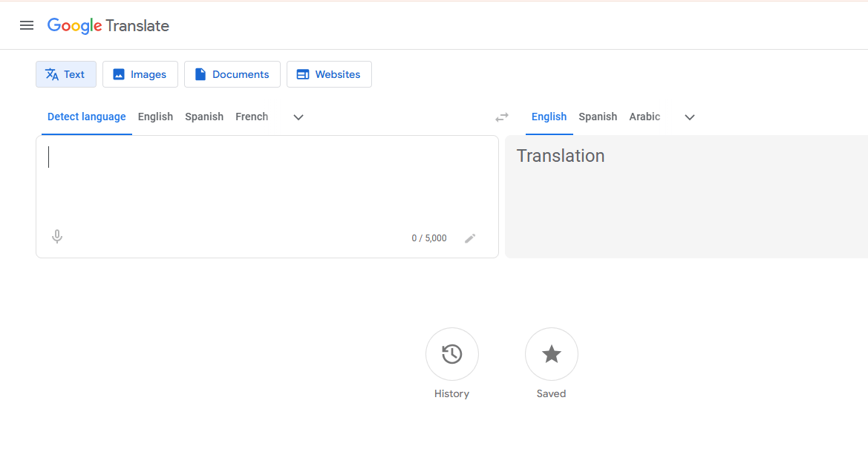Open handwriting input pencil icon
Screen dimensions: 868x458
tap(470, 238)
